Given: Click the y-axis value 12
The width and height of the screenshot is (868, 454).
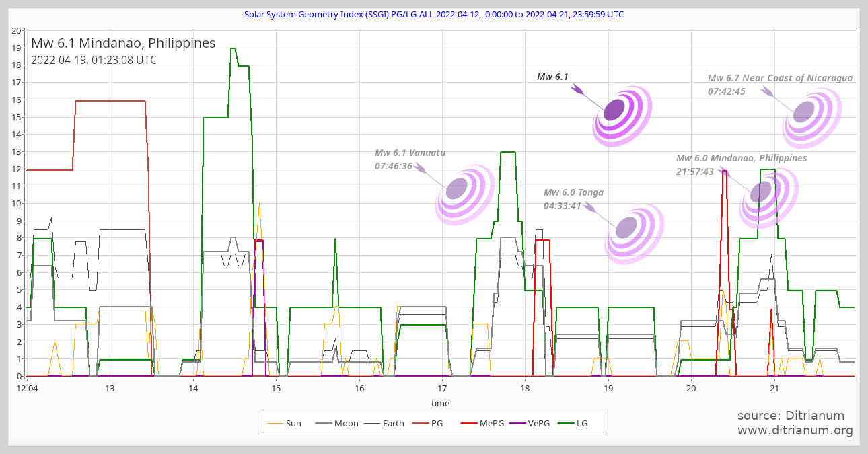Looking at the screenshot, I should (x=17, y=169).
